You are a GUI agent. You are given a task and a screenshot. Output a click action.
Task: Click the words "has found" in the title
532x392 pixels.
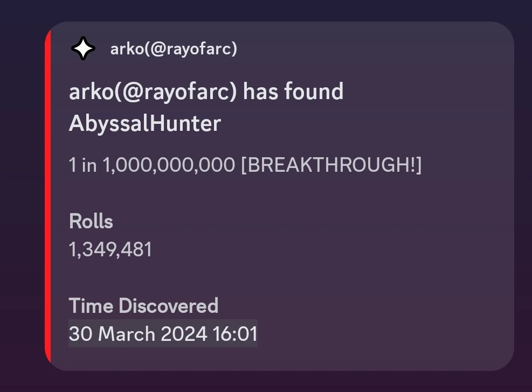tap(293, 92)
